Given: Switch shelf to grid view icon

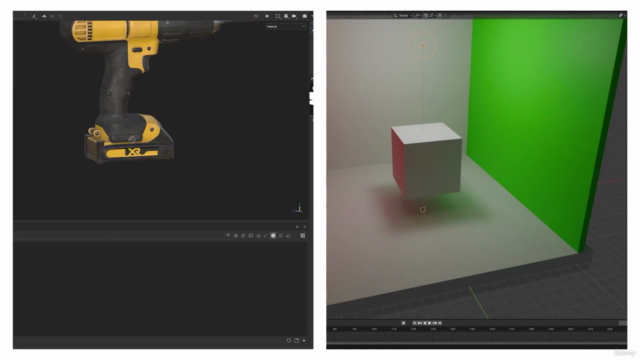Looking at the screenshot, I should pos(303,236).
